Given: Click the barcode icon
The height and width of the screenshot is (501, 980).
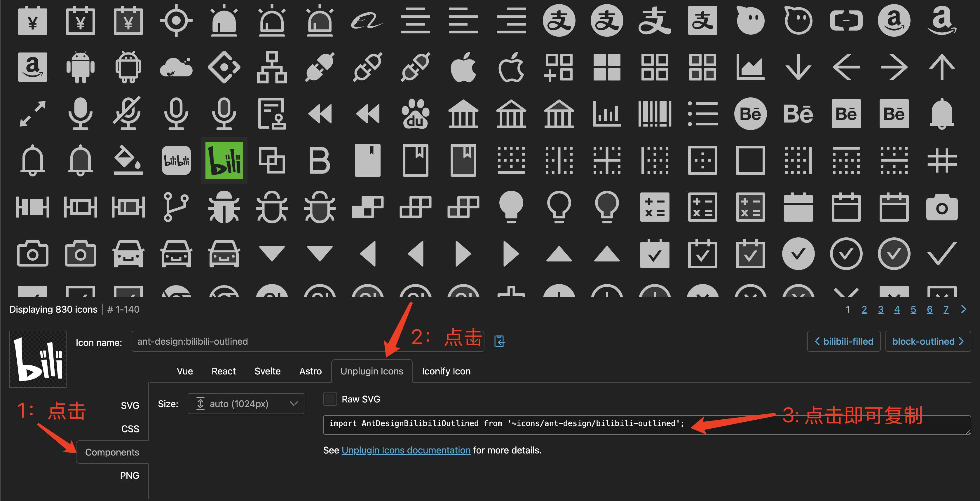Looking at the screenshot, I should (x=655, y=114).
